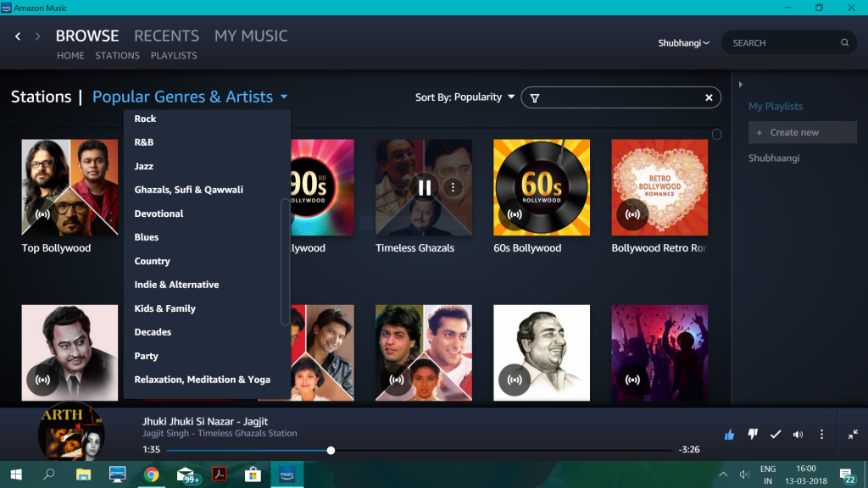Thumbs up the current song

point(729,435)
